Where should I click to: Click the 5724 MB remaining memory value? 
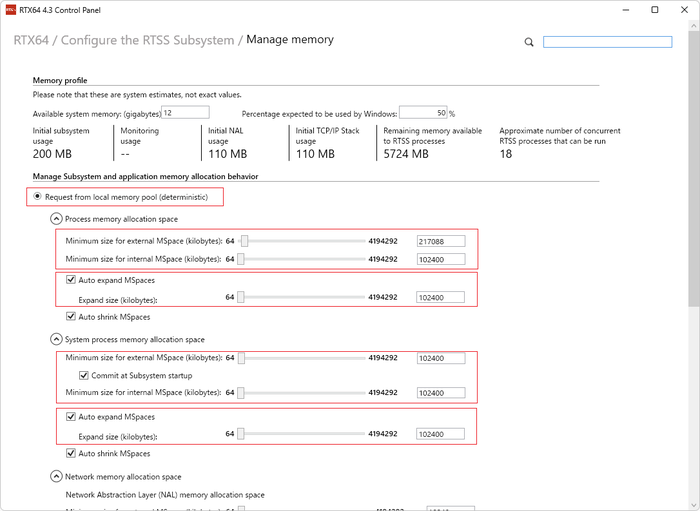pyautogui.click(x=406, y=154)
